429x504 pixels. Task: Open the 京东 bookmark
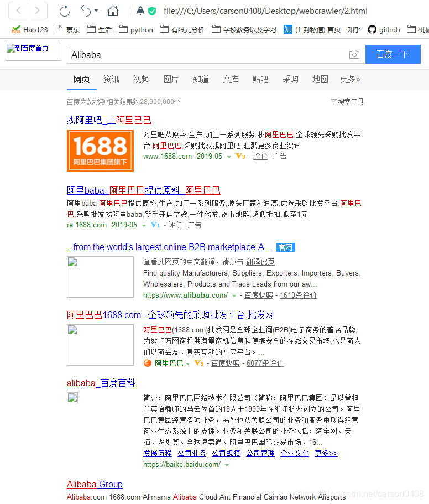coord(68,29)
